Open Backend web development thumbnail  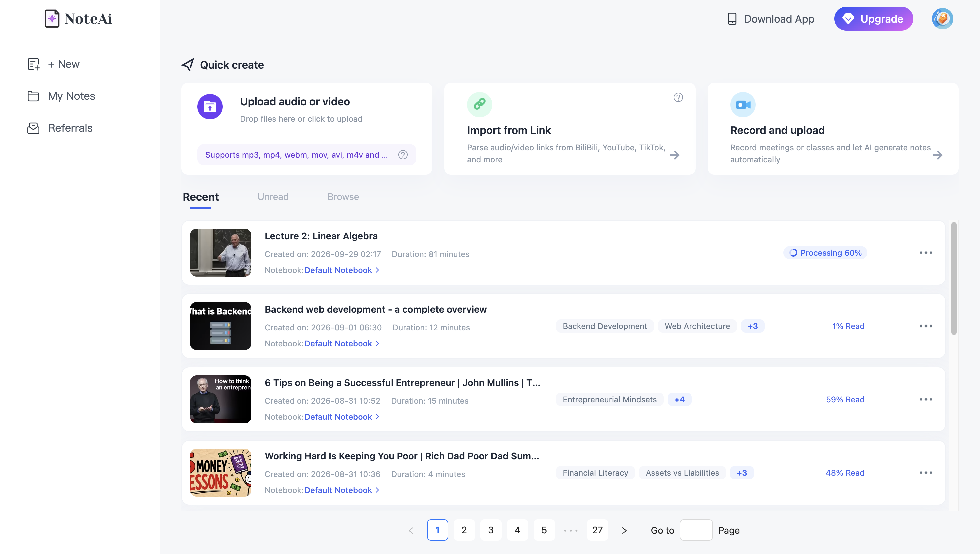[x=221, y=326]
